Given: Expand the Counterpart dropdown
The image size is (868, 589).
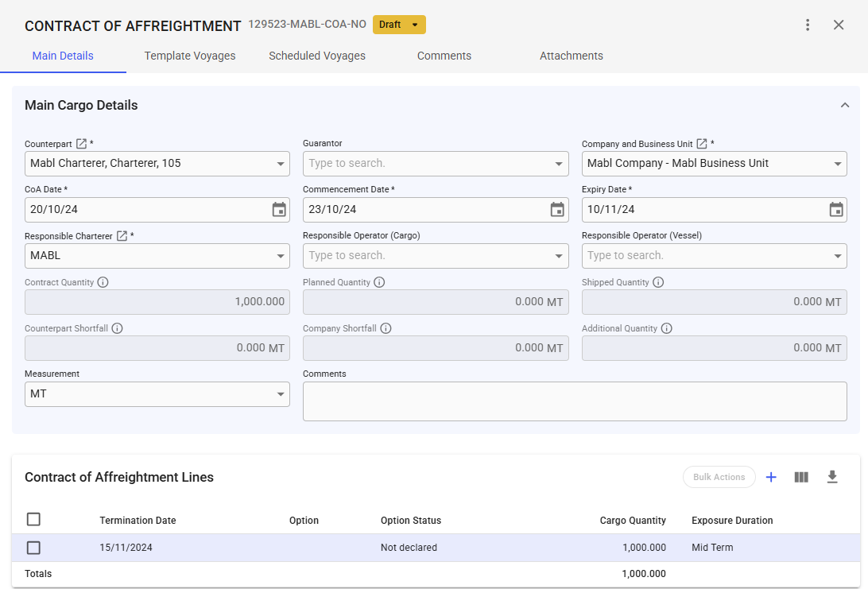Looking at the screenshot, I should click(281, 164).
